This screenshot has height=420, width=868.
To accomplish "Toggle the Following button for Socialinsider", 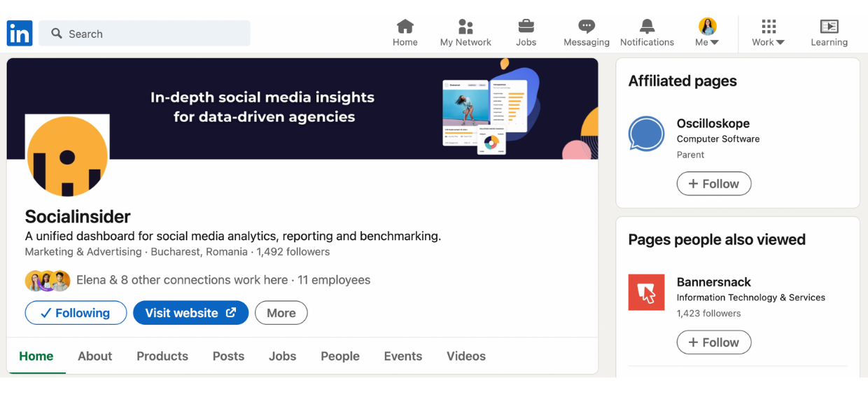I will coord(76,313).
